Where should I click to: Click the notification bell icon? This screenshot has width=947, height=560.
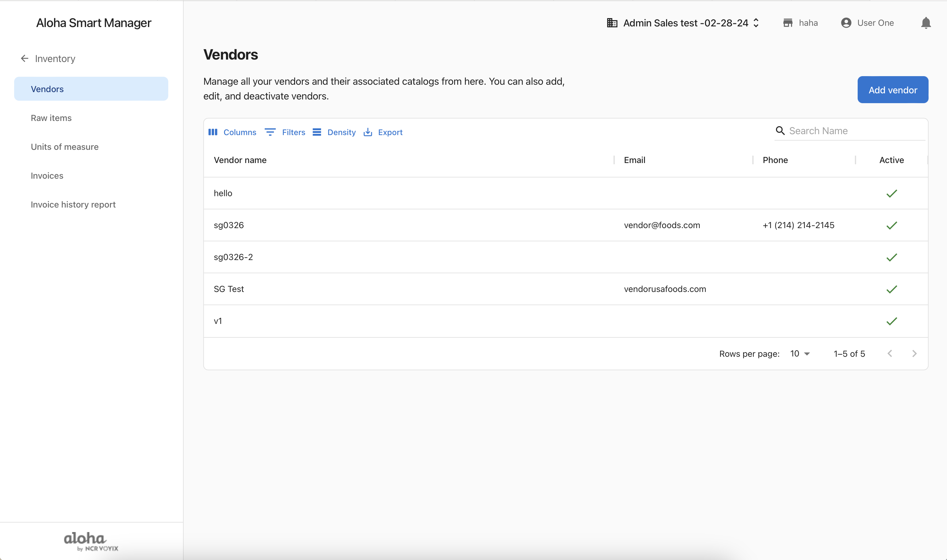(926, 23)
